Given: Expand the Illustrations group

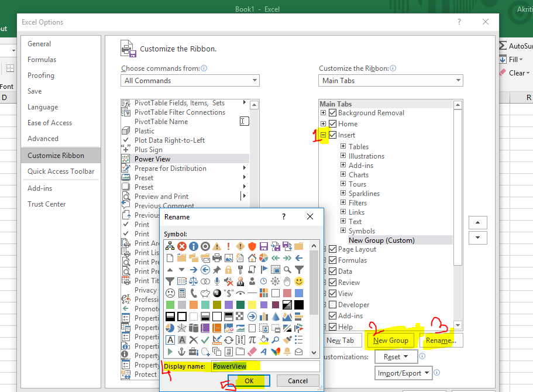Looking at the screenshot, I should [343, 156].
